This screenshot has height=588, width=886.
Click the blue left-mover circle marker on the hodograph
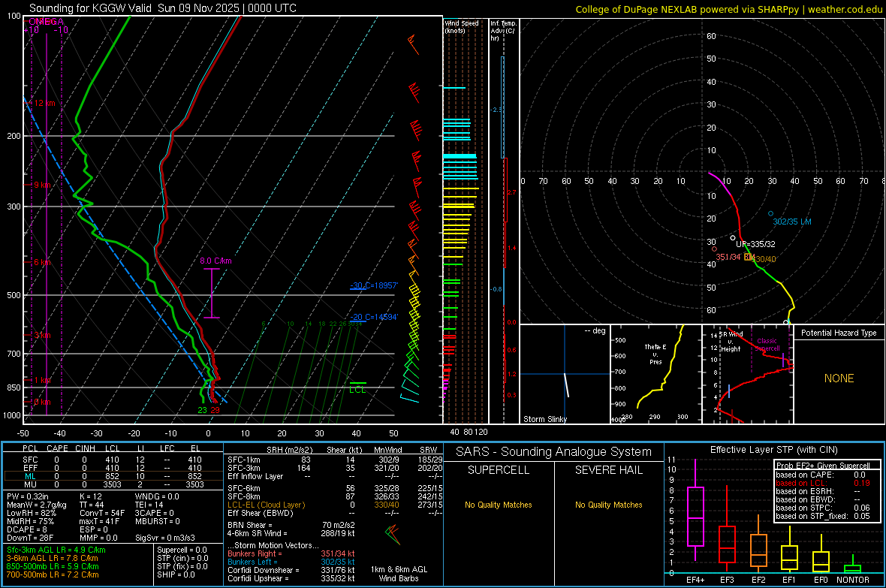pyautogui.click(x=770, y=214)
